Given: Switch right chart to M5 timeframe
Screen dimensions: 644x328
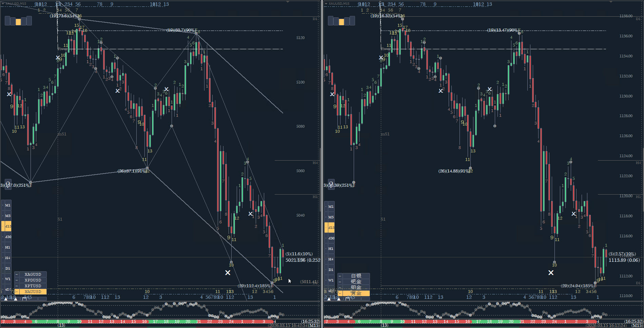Looking at the screenshot, I should click(x=331, y=217).
